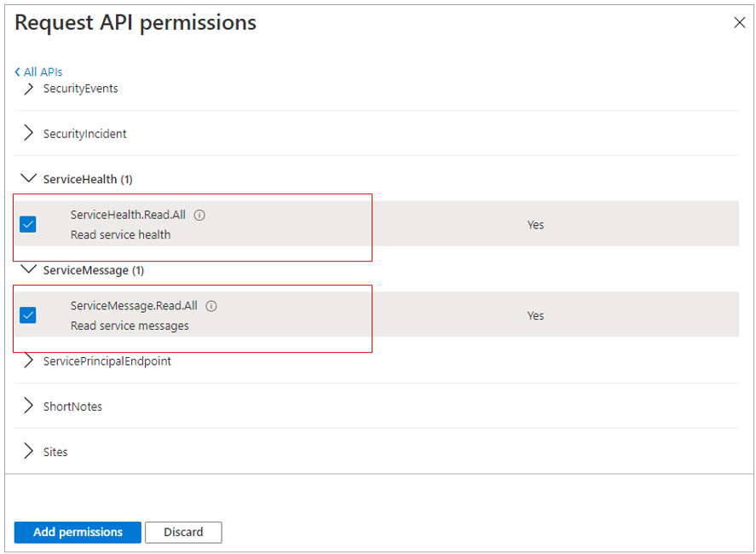Viewport: 756px width, 554px height.
Task: Collapse the ServiceHealth (1) group
Action: pyautogui.click(x=28, y=178)
